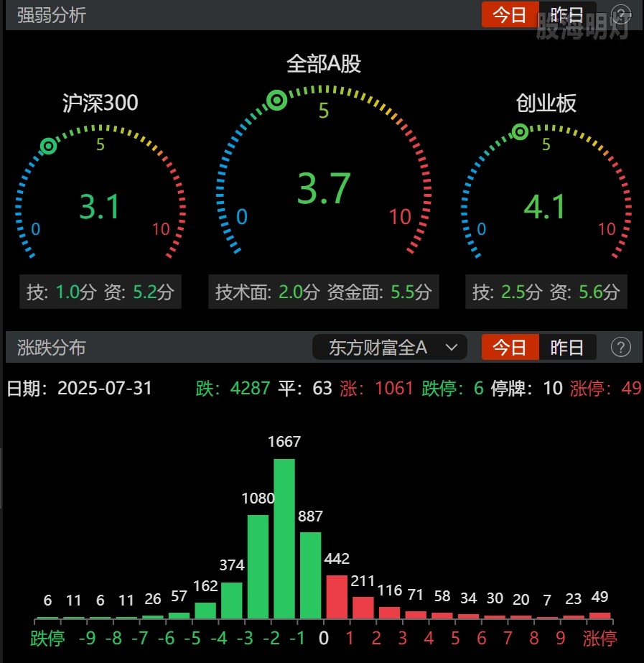Click the 374 green bar at -4
The image size is (644, 663).
pyautogui.click(x=232, y=601)
